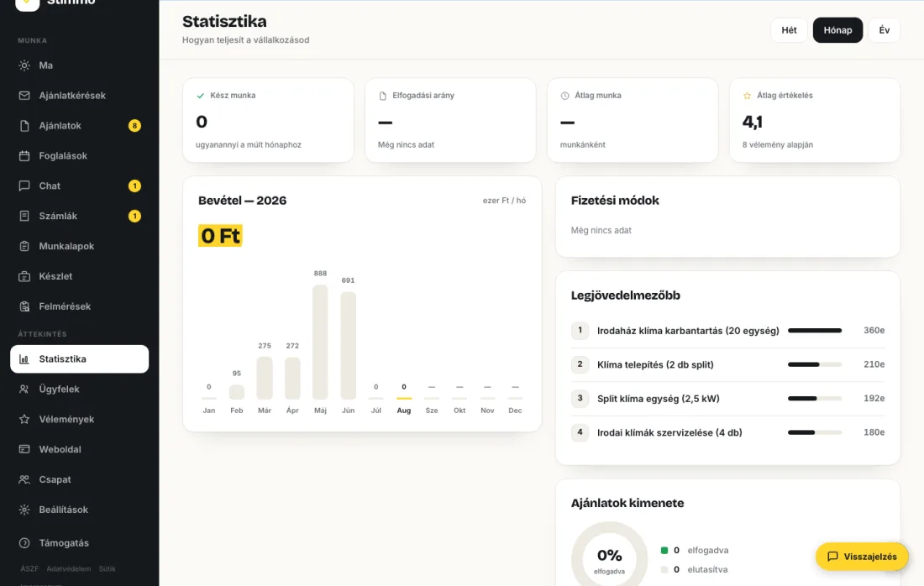The height and width of the screenshot is (586, 924).
Task: Click the invoice icon for Számlák
Action: (x=24, y=216)
